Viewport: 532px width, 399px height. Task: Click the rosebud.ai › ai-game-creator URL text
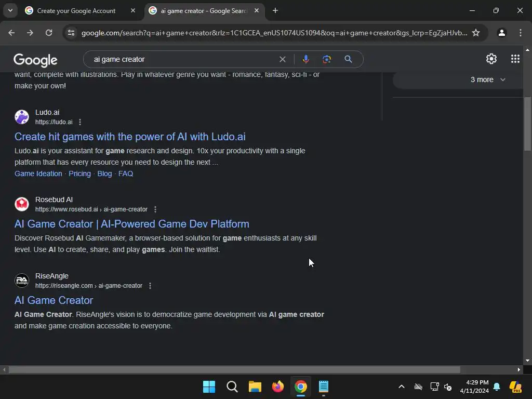pyautogui.click(x=91, y=209)
